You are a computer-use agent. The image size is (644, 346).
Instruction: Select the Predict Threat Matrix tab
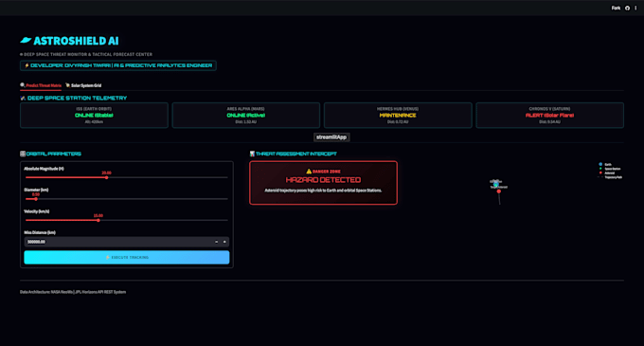[41, 85]
